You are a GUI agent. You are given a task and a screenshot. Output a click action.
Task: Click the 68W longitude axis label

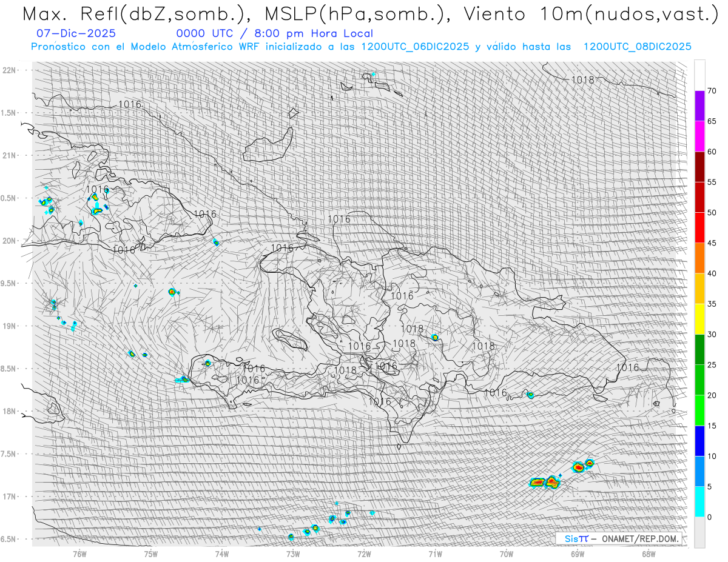click(x=649, y=554)
